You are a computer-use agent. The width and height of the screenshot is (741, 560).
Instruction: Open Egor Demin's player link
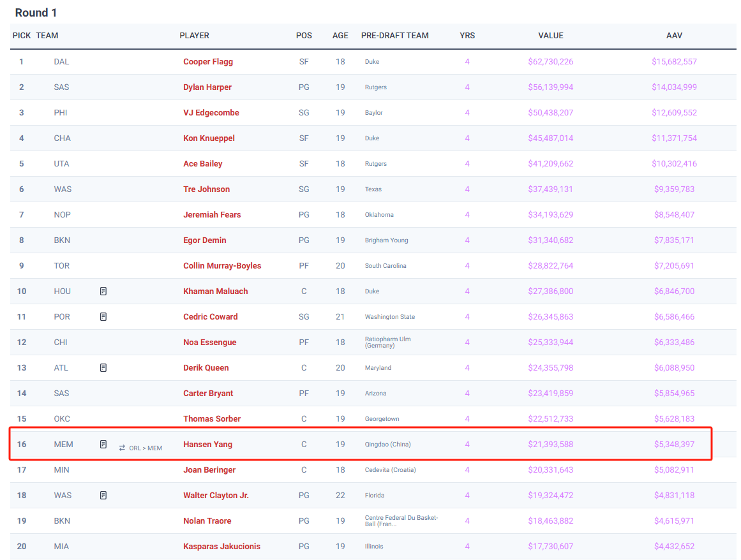click(205, 240)
